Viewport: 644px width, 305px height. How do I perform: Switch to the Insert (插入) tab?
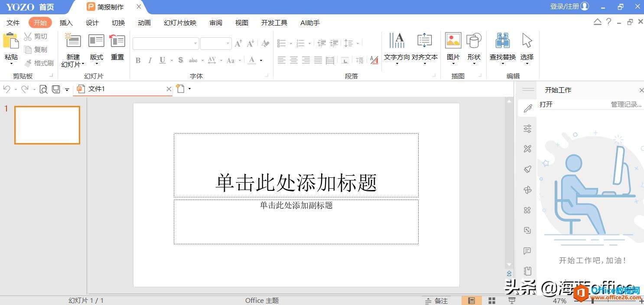point(66,23)
